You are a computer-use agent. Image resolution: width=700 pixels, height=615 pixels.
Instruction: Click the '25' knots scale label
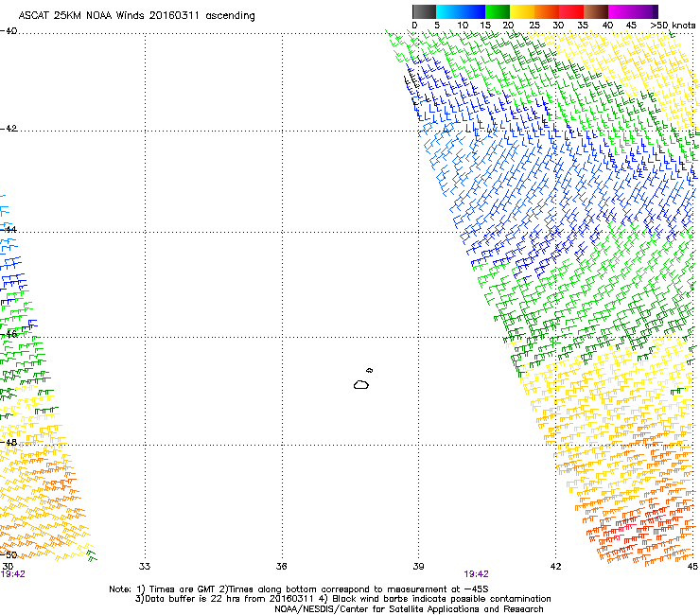[x=534, y=26]
